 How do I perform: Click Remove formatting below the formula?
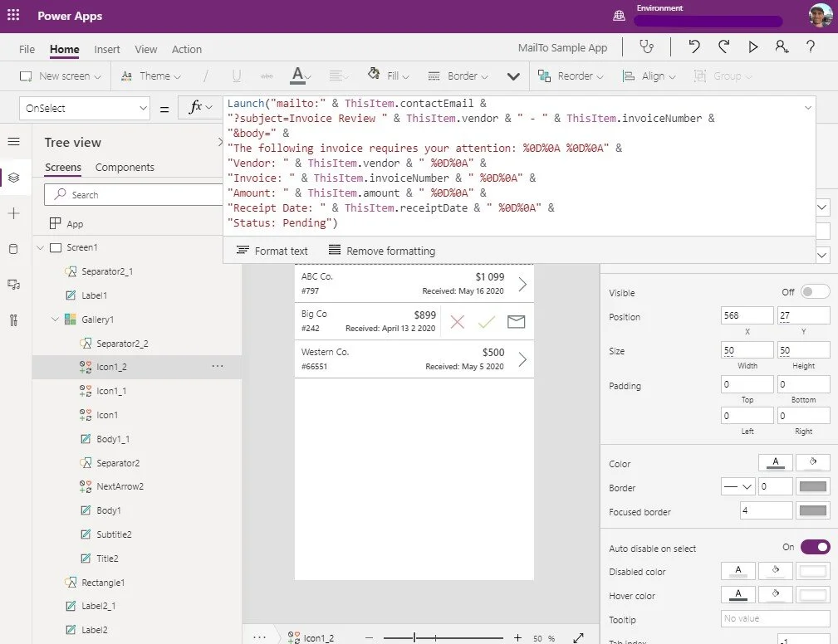(380, 250)
